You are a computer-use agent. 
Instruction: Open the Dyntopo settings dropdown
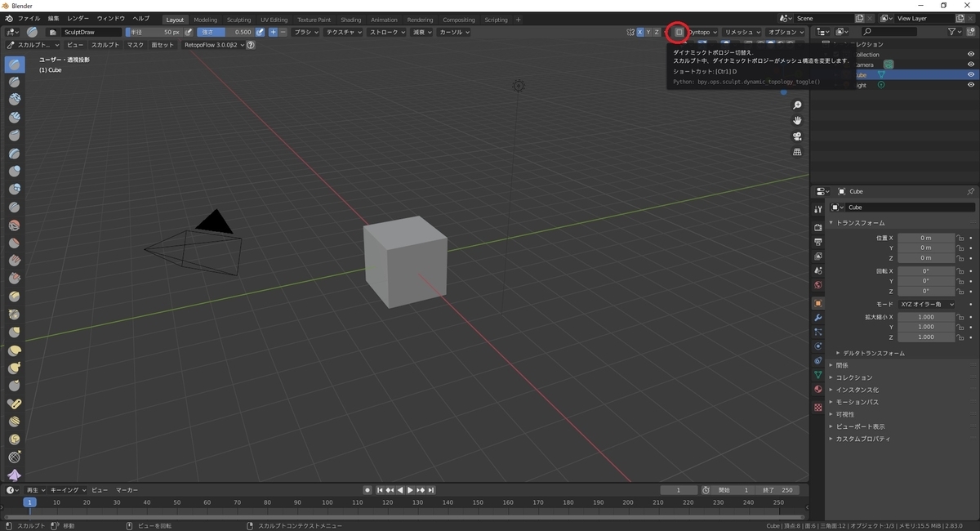704,32
